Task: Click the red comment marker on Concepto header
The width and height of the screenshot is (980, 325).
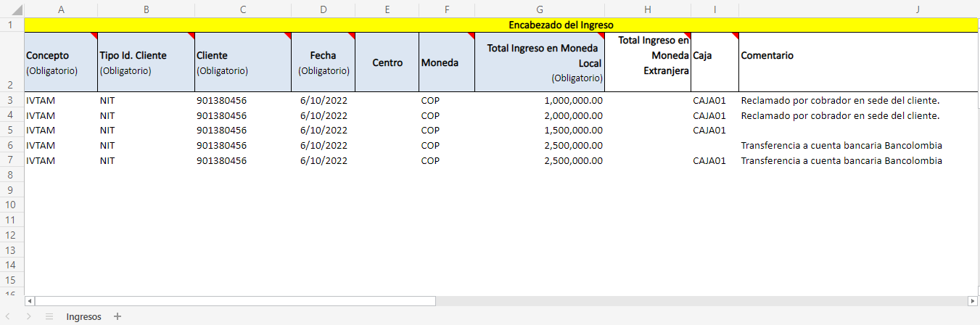Action: click(x=94, y=36)
